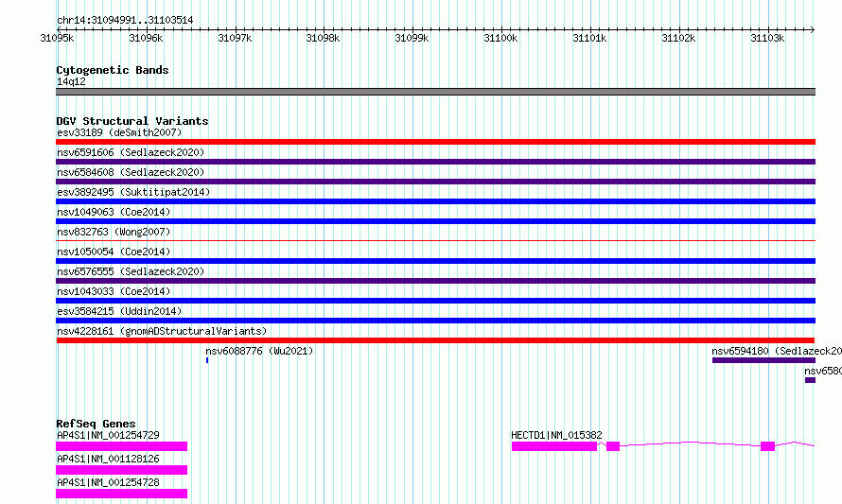Select the nsv6584608 (Sedlazeck2020) label
The width and height of the screenshot is (842, 504).
[x=131, y=172]
